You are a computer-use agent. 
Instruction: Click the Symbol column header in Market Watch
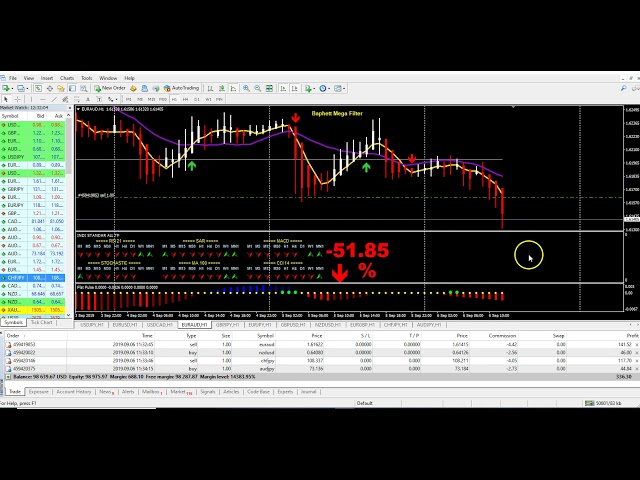tap(10, 116)
